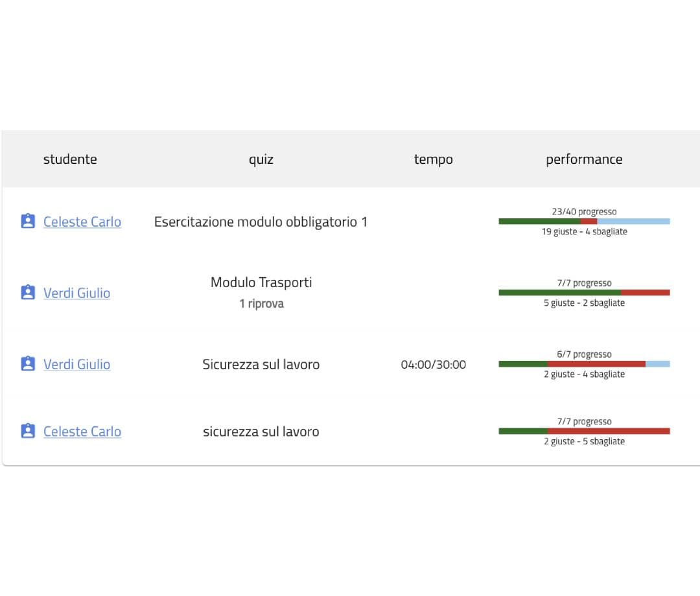Click the 6/7 progresso bar

583,364
